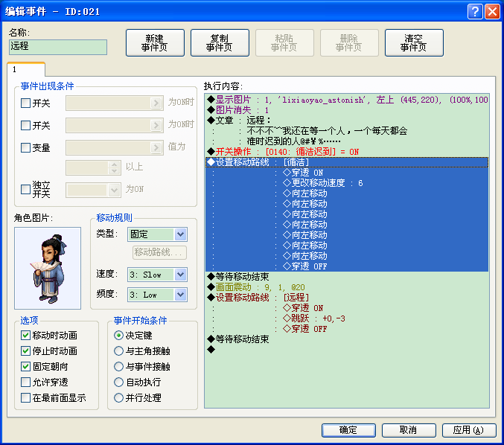The width and height of the screenshot is (504, 445).
Task: Click the 清空事件页 button
Action: [x=414, y=42]
